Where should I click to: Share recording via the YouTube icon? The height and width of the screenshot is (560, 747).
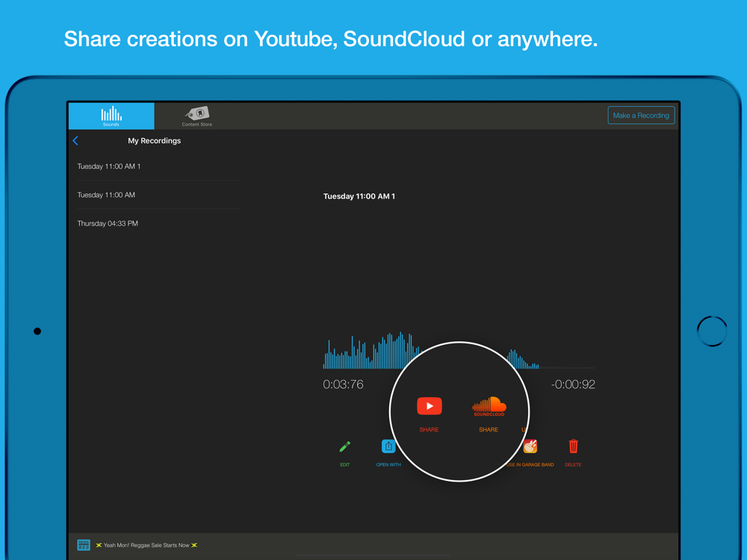430,406
